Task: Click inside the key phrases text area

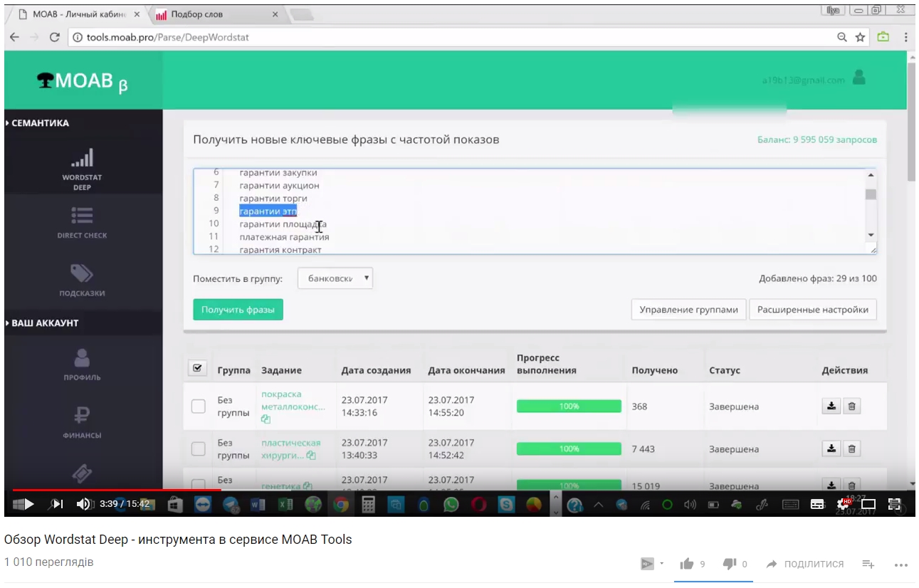Action: click(535, 211)
